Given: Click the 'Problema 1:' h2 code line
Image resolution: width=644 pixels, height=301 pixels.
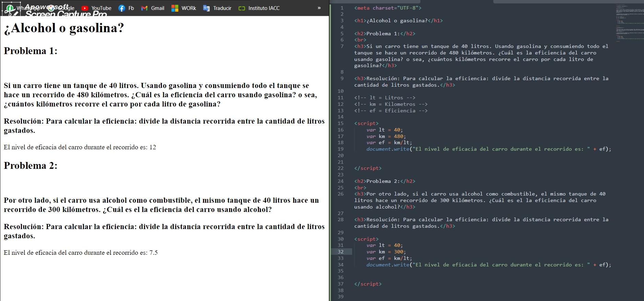Looking at the screenshot, I should [385, 34].
